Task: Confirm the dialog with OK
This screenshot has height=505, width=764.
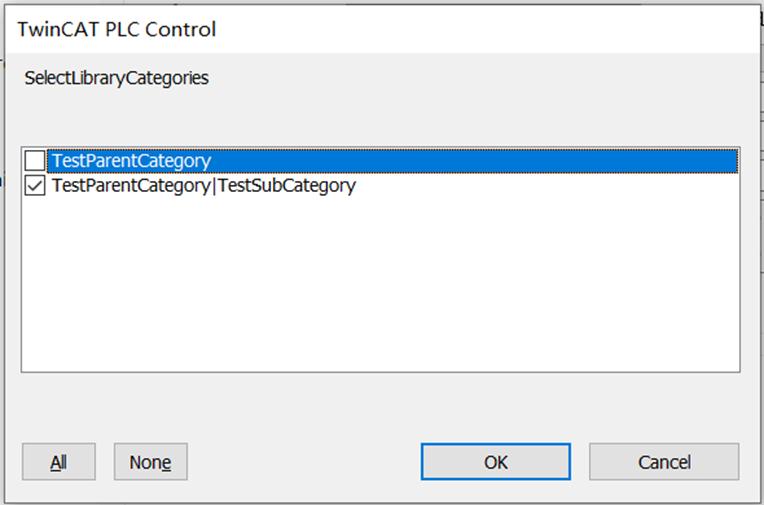Action: click(496, 462)
